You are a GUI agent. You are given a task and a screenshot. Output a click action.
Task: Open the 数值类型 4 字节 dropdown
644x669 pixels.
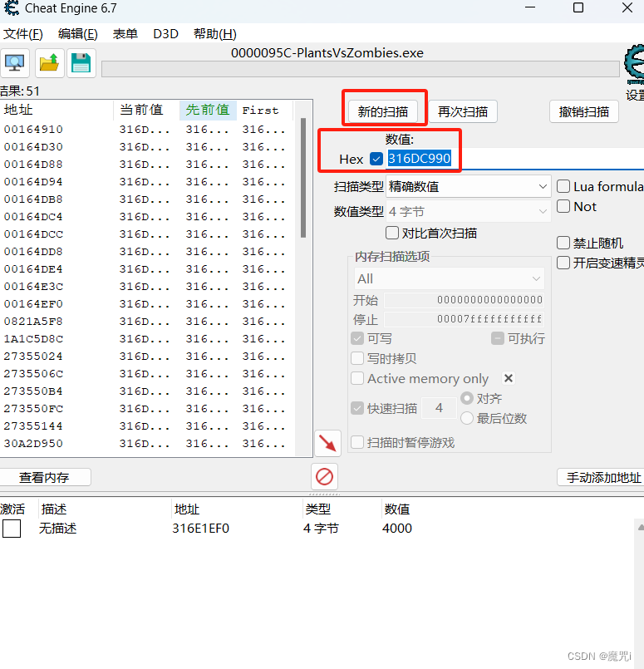[x=469, y=211]
